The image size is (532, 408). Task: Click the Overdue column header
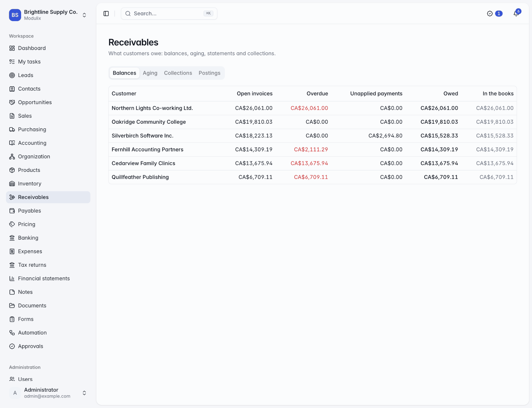coord(317,94)
